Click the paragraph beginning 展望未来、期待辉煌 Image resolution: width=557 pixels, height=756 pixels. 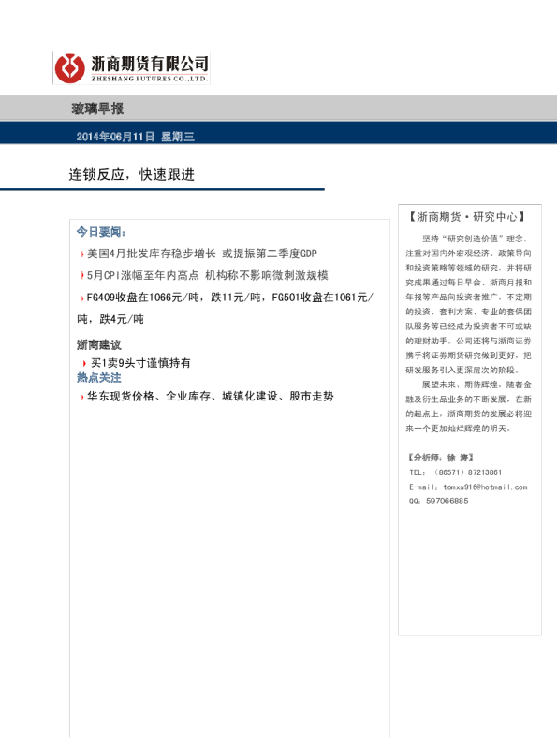coord(468,406)
